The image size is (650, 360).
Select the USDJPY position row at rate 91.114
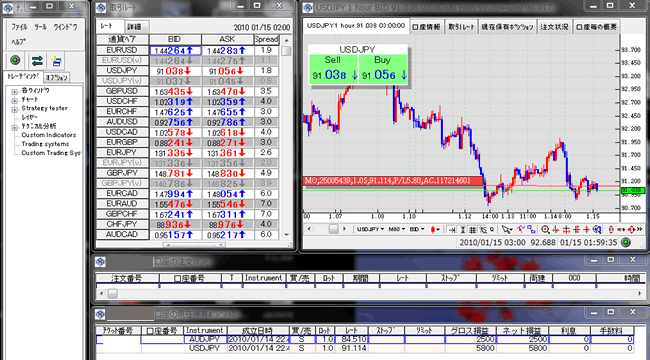click(365, 348)
